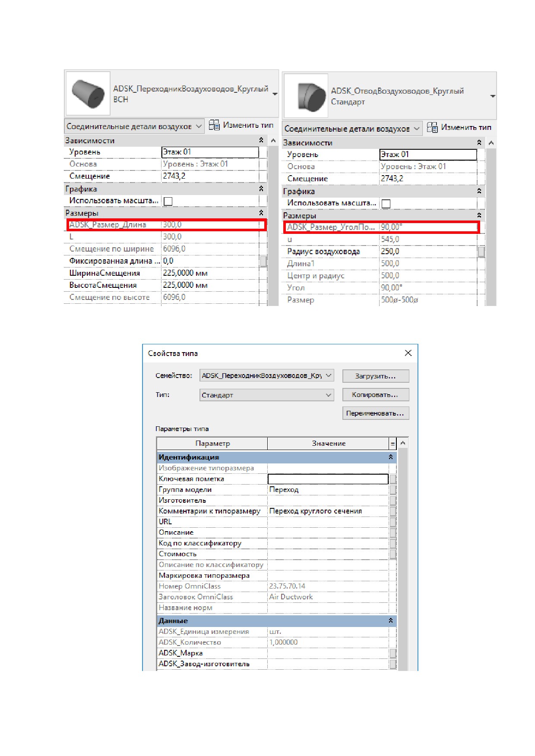Click ADSK_Размер_УголПо... value 90,00°
This screenshot has width=535, height=756.
click(428, 227)
